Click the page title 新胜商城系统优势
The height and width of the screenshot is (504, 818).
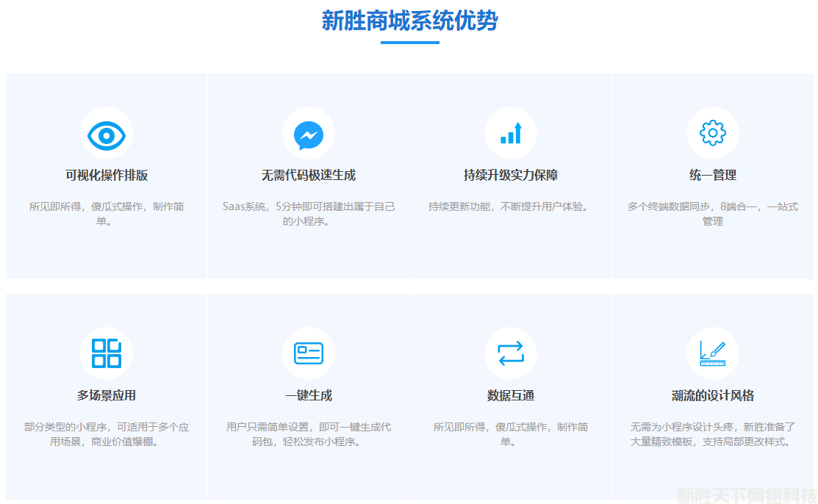[x=409, y=21]
